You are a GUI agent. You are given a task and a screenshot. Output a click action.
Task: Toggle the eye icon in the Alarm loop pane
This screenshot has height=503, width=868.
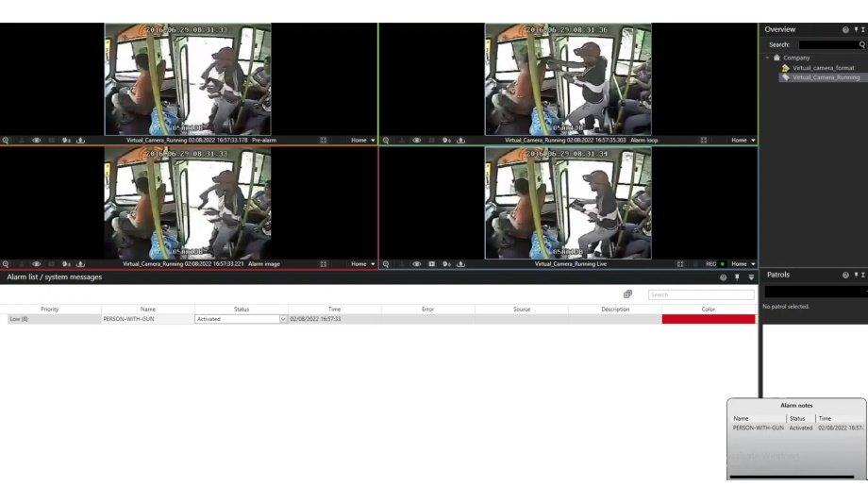coord(417,141)
